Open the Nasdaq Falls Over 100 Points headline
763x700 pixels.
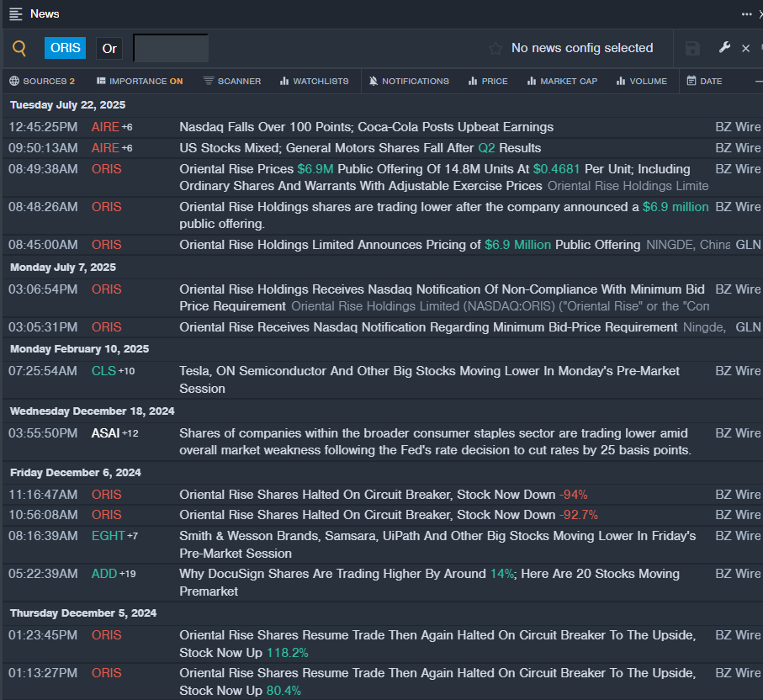click(367, 127)
